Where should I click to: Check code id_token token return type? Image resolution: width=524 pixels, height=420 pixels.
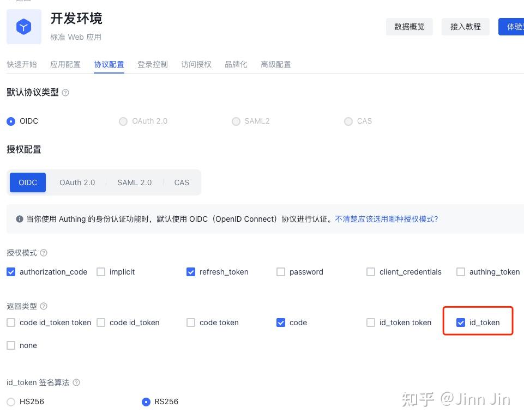(x=11, y=322)
